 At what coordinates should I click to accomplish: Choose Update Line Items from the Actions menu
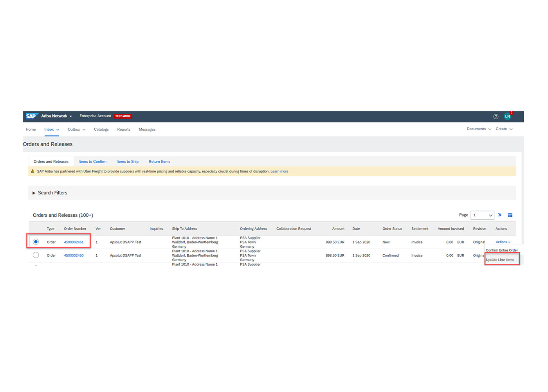(x=501, y=259)
